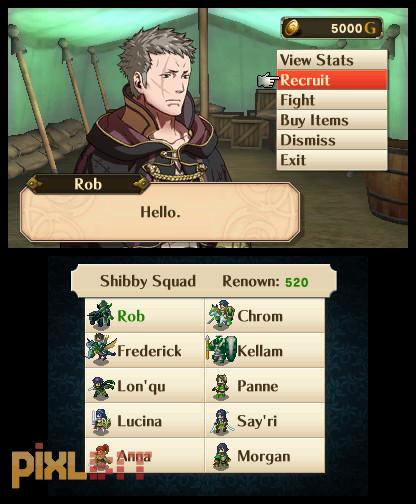Click Lucina's sprite icon
The image size is (416, 504).
(101, 422)
